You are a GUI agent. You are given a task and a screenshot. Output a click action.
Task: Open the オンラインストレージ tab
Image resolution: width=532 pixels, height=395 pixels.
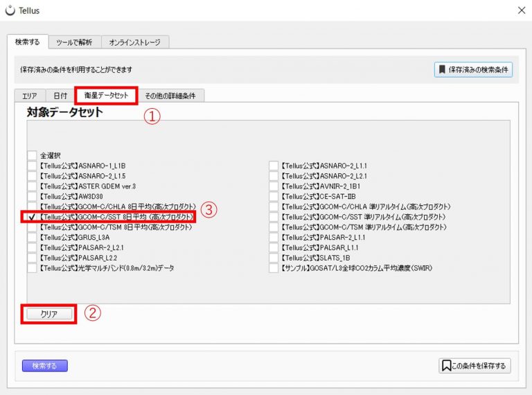click(134, 42)
